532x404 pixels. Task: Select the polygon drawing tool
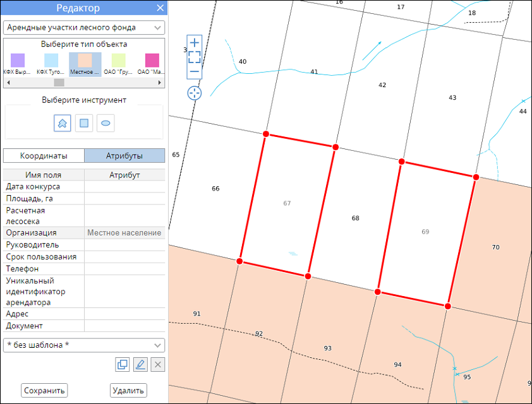pyautogui.click(x=63, y=123)
